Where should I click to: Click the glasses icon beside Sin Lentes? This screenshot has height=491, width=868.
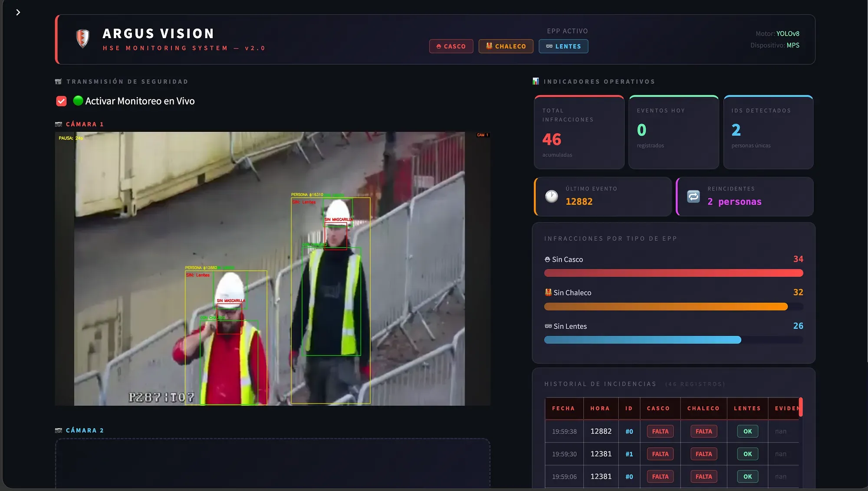tap(548, 326)
